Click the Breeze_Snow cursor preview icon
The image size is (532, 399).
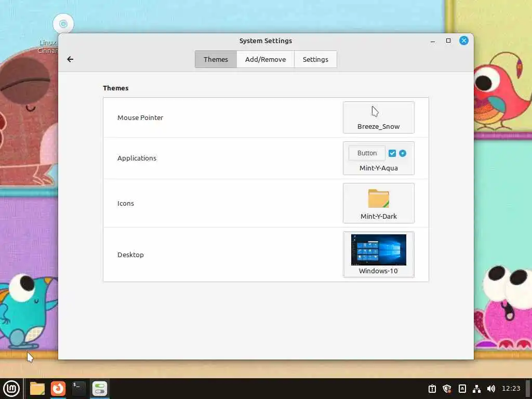pyautogui.click(x=375, y=111)
